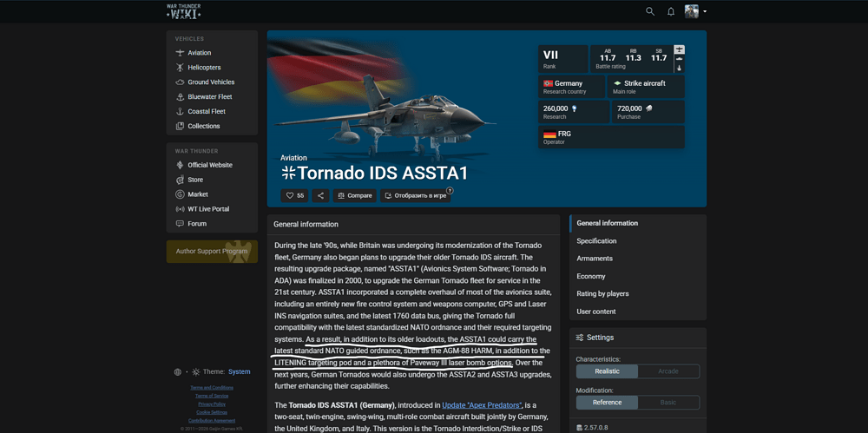Select the aircraft battle rating mode icon
868x433 pixels.
(680, 49)
